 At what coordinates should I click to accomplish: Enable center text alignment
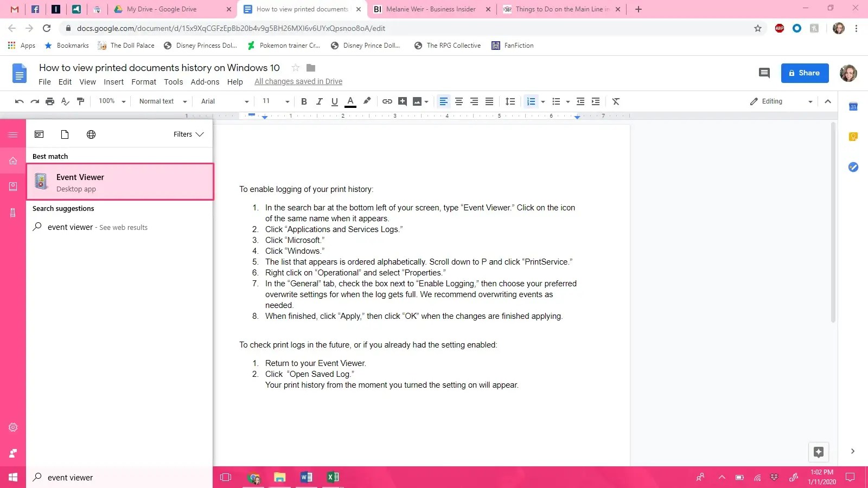click(x=459, y=101)
